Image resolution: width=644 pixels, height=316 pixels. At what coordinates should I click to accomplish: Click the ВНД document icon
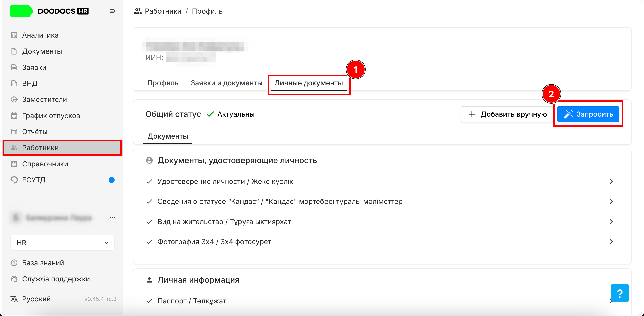coord(14,83)
